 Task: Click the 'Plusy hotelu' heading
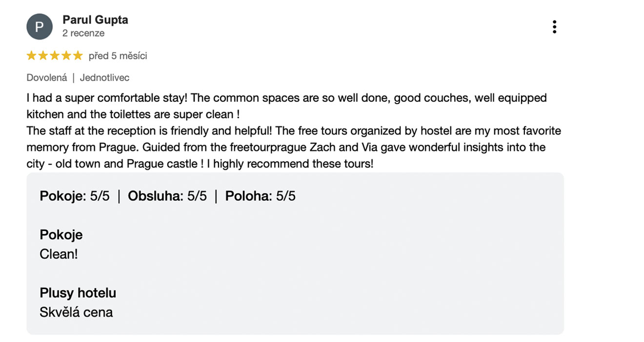78,293
